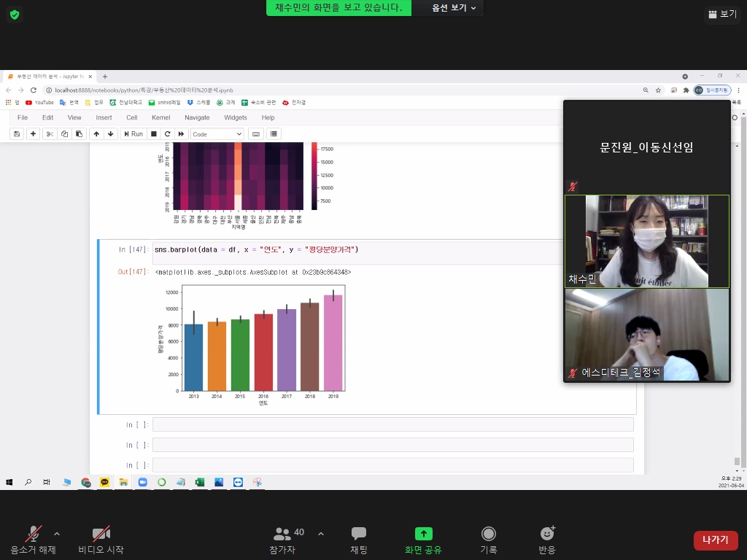
Task: Click the Jupyter save notebook icon
Action: 16,134
